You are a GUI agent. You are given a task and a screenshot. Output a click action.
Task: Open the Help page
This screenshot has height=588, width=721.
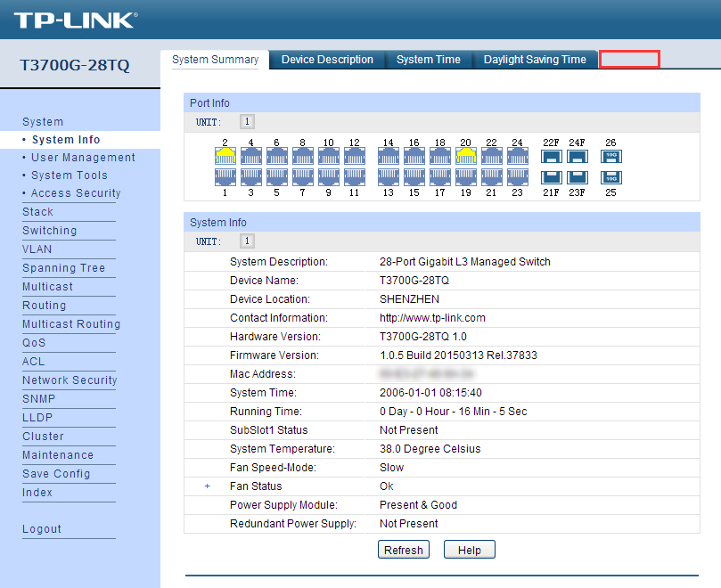click(x=469, y=549)
